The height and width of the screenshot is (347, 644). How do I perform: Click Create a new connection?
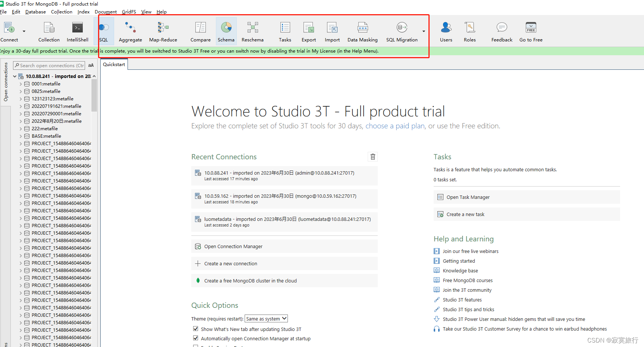(285, 263)
